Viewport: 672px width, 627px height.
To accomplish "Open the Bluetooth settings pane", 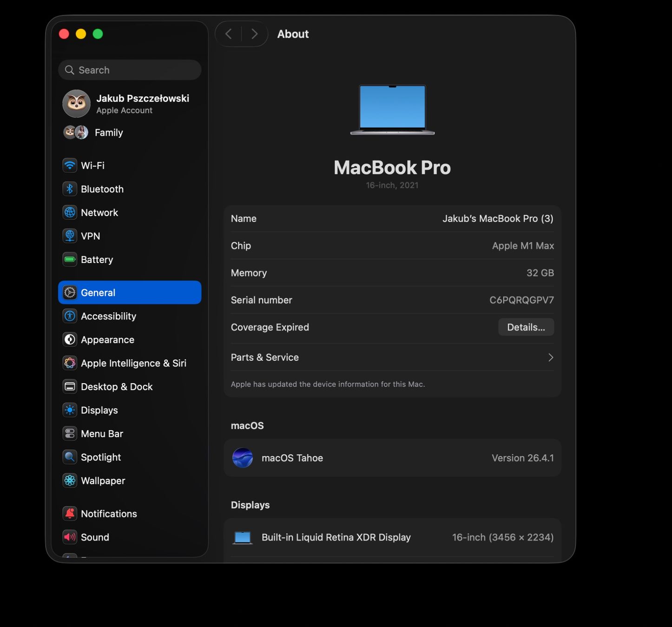I will 130,189.
